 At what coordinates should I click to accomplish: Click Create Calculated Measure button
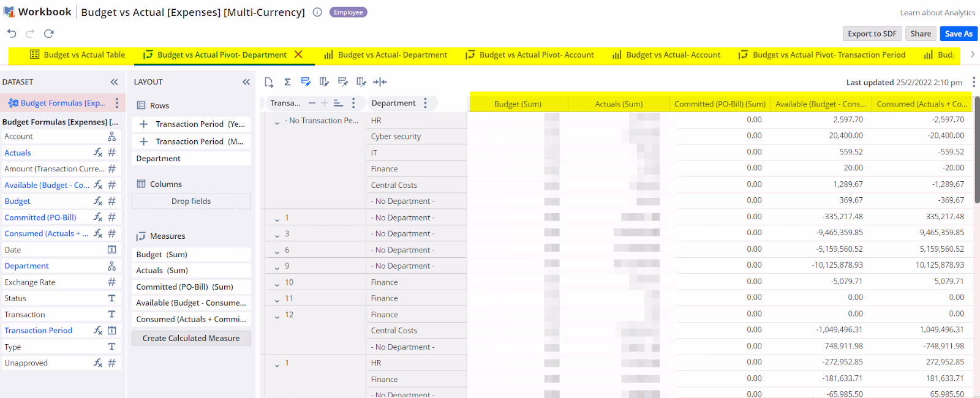[191, 338]
